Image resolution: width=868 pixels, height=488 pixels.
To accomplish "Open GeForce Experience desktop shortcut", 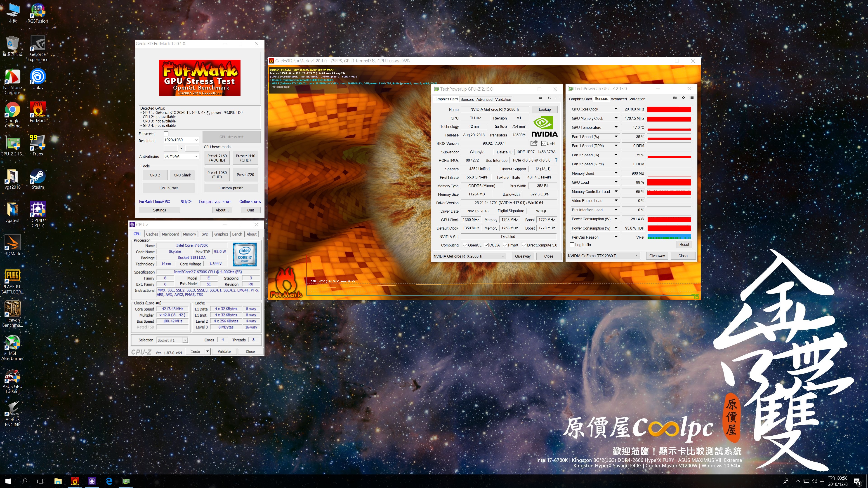I will [x=38, y=49].
